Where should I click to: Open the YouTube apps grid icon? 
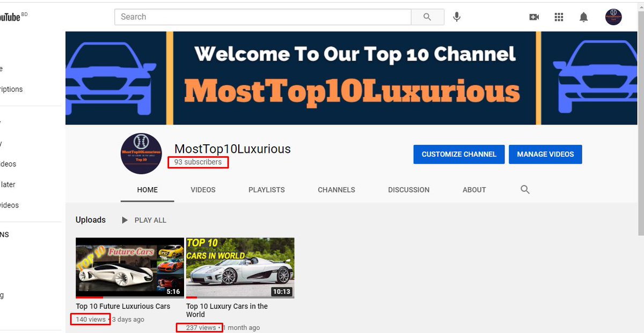click(x=559, y=17)
